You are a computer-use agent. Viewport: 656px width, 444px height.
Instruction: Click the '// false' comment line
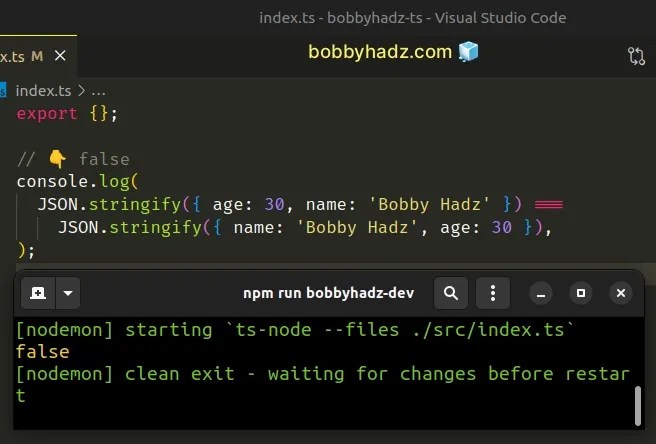tap(73, 159)
